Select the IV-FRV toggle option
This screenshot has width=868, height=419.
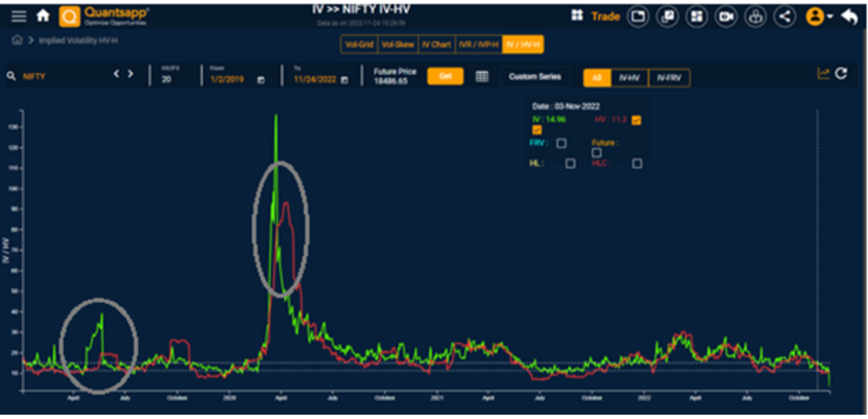coord(669,78)
